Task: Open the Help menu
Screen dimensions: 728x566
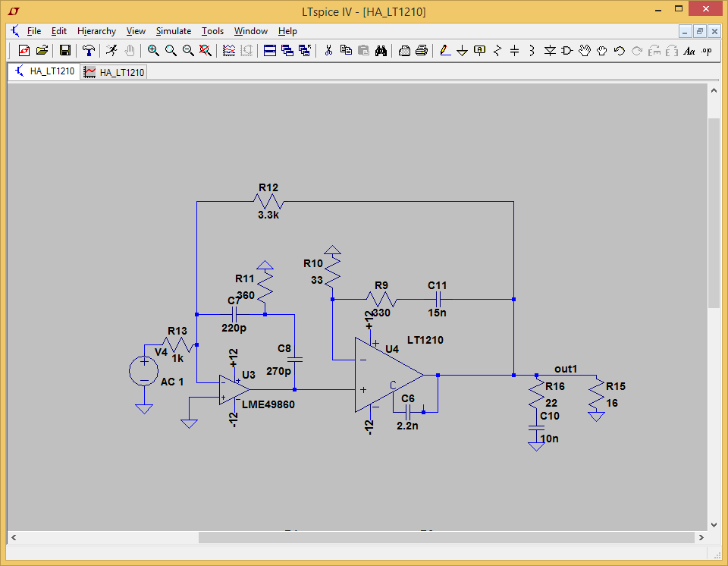Action: tap(287, 31)
